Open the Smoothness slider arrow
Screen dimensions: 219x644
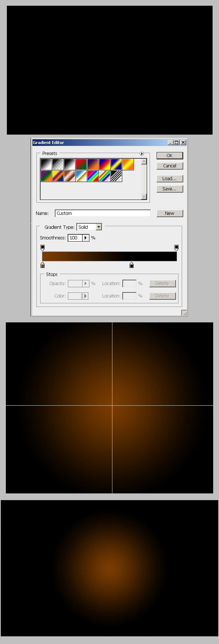pyautogui.click(x=86, y=238)
